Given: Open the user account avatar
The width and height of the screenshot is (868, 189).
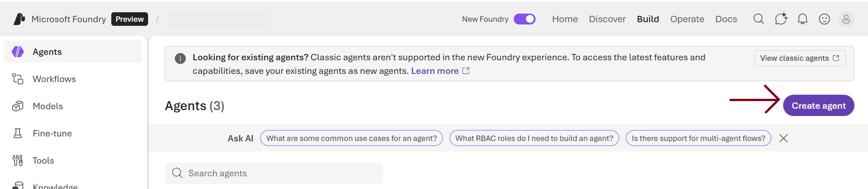Looking at the screenshot, I should 846,19.
